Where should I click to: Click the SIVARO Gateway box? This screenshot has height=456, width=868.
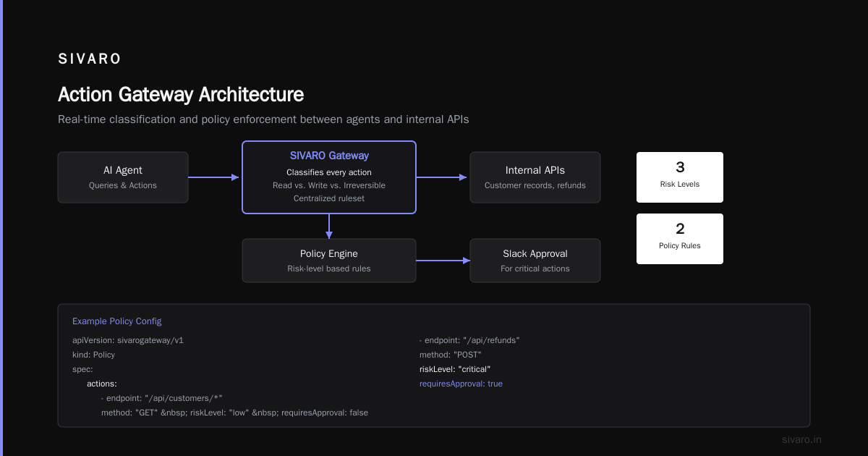coord(329,177)
